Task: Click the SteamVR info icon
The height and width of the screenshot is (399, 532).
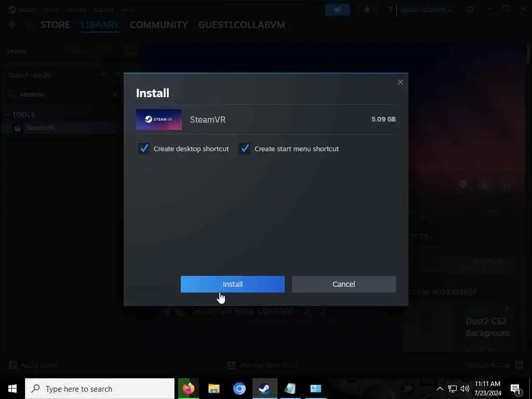Action: (x=485, y=184)
